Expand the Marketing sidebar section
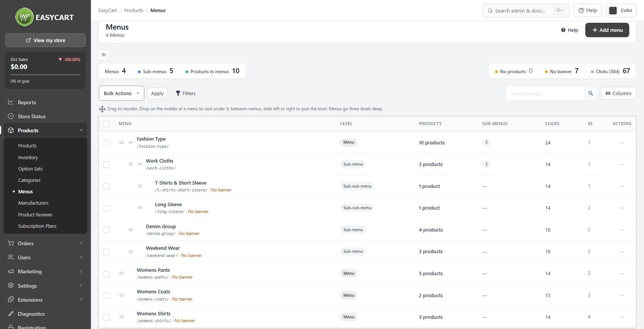 point(45,271)
